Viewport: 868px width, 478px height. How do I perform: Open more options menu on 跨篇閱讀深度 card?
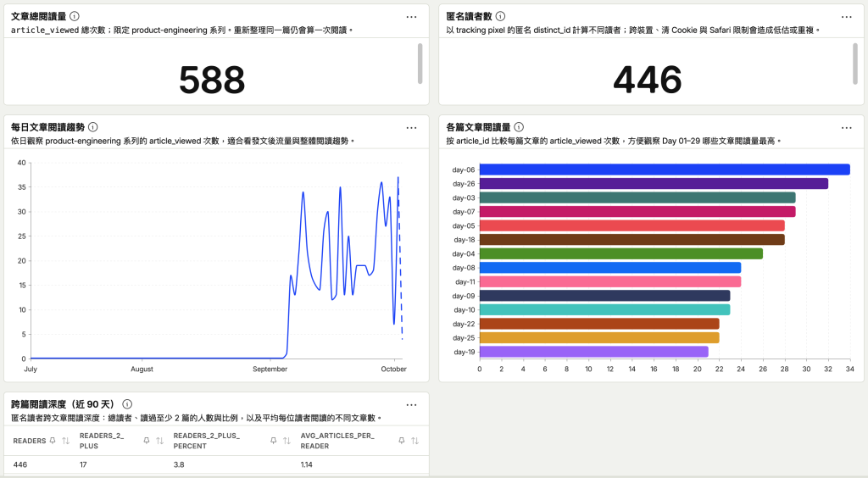pyautogui.click(x=411, y=405)
